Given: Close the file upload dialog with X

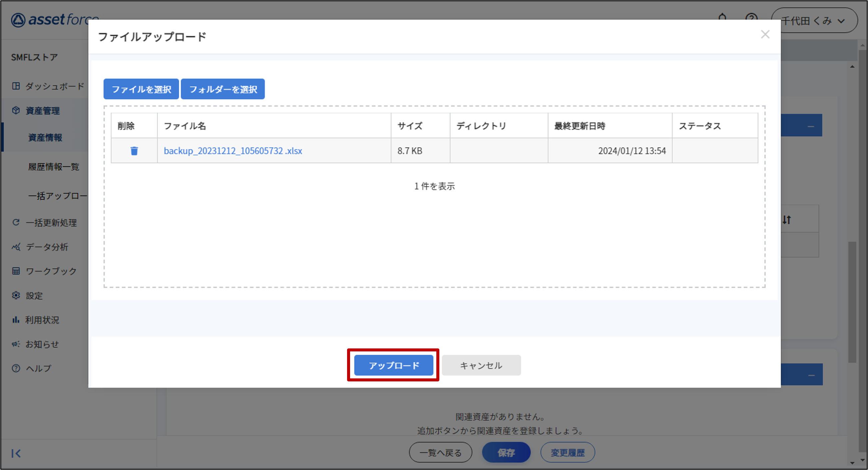Looking at the screenshot, I should pyautogui.click(x=765, y=34).
